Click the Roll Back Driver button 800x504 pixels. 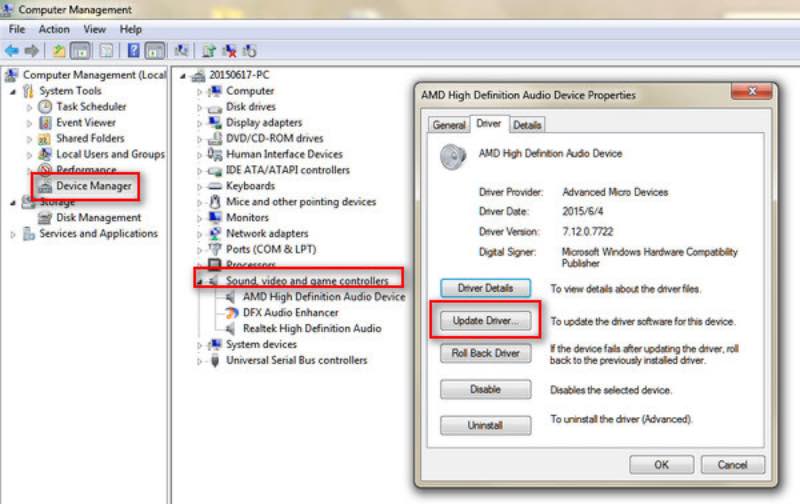pyautogui.click(x=485, y=353)
